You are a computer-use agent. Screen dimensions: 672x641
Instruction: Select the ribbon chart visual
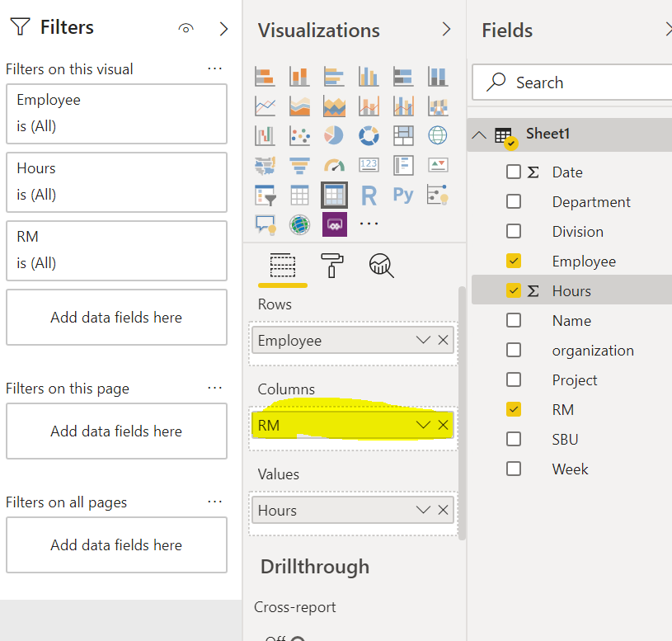(x=438, y=106)
